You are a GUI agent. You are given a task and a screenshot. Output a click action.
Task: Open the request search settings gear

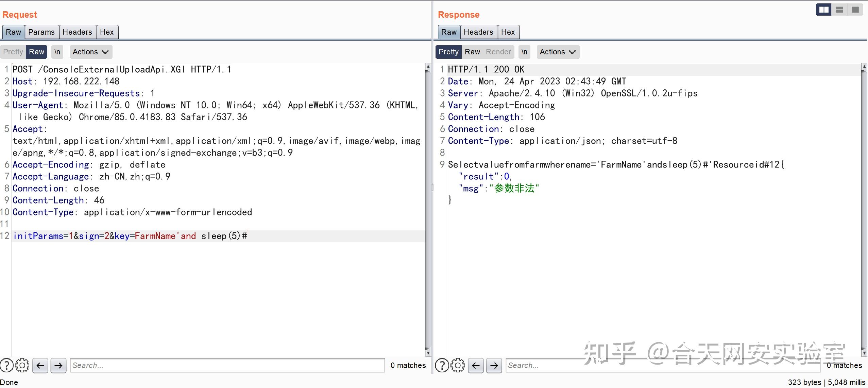(22, 366)
